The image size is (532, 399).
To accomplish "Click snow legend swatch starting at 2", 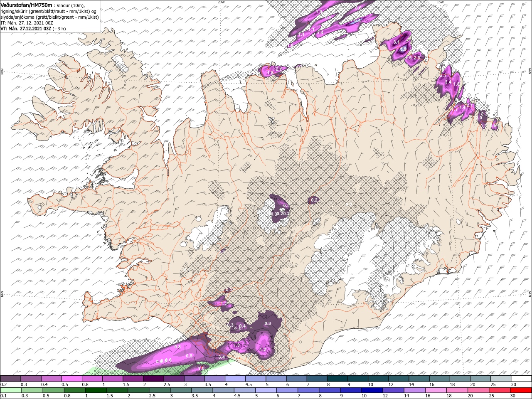I will coord(153,378).
